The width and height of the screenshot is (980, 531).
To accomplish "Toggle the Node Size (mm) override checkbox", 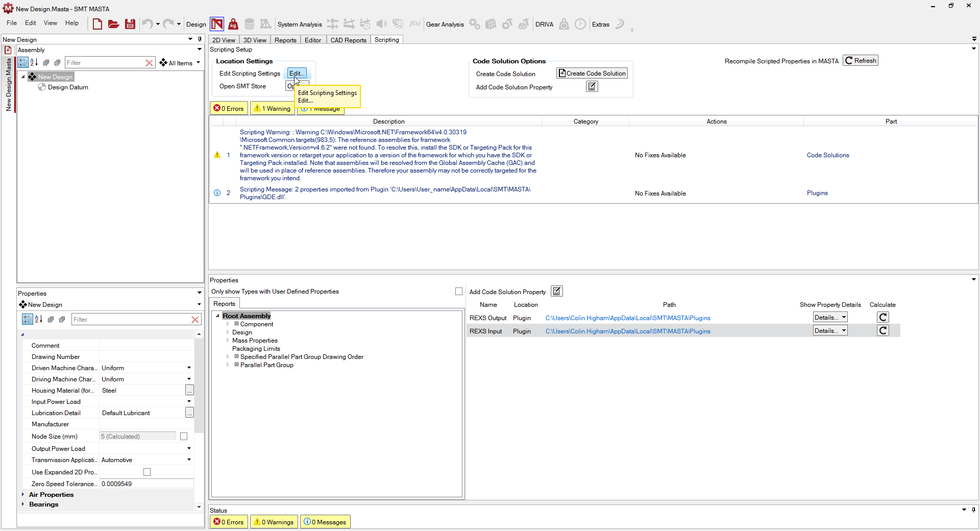I will pos(184,437).
